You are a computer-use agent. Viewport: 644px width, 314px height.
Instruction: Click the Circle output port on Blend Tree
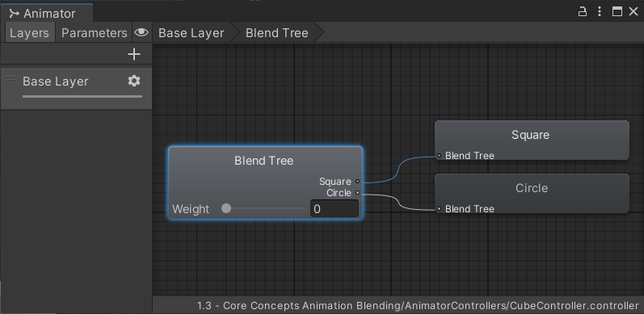357,192
